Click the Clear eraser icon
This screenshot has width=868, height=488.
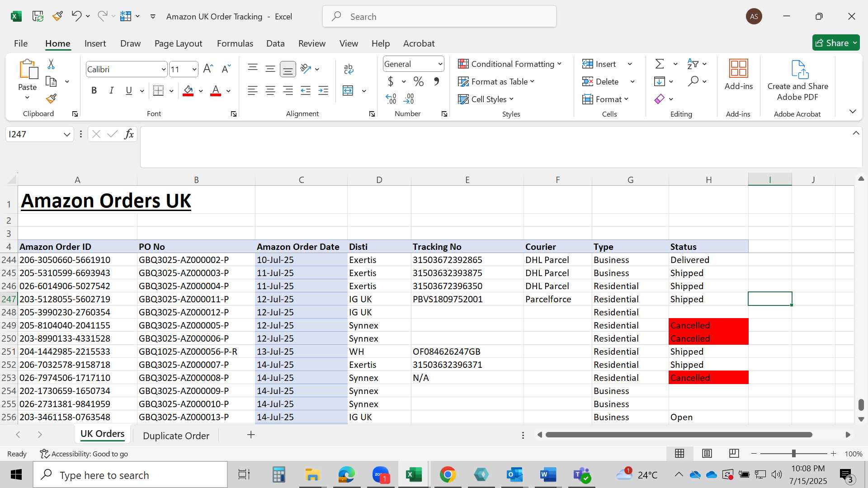pyautogui.click(x=660, y=99)
